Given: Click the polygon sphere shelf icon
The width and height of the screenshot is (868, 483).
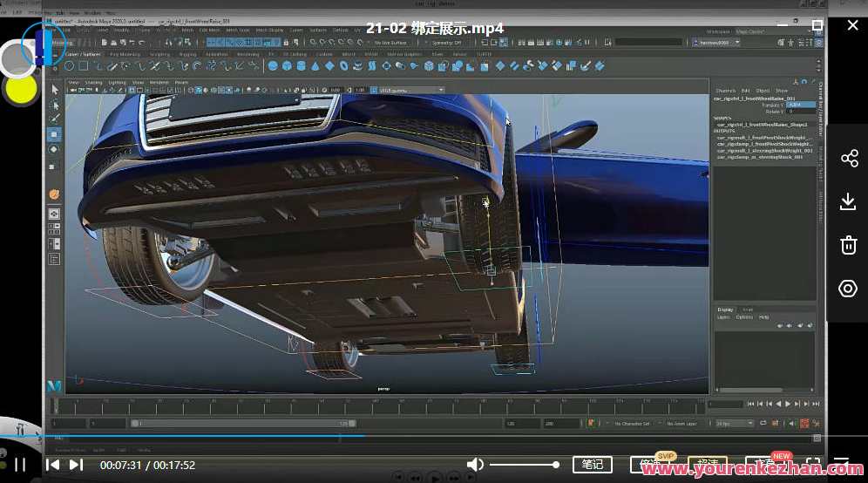Looking at the screenshot, I should 273,65.
